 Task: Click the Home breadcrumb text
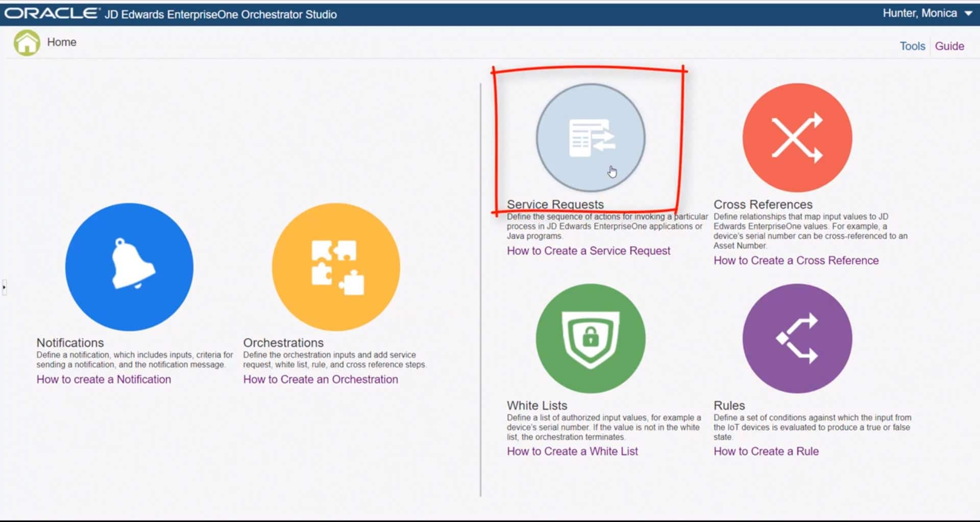(61, 42)
